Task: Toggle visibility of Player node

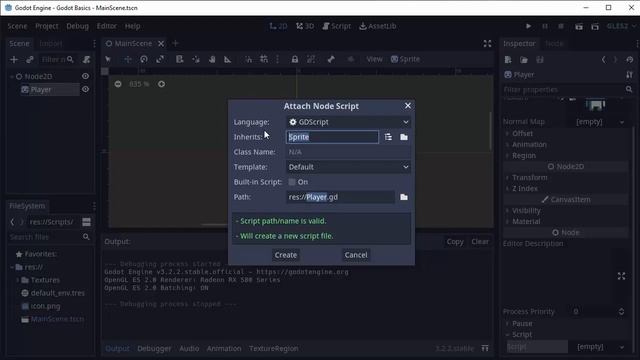Action: pos(85,89)
